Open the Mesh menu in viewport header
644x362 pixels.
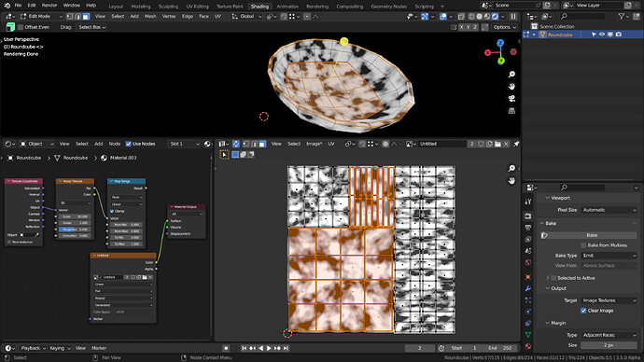click(x=150, y=17)
